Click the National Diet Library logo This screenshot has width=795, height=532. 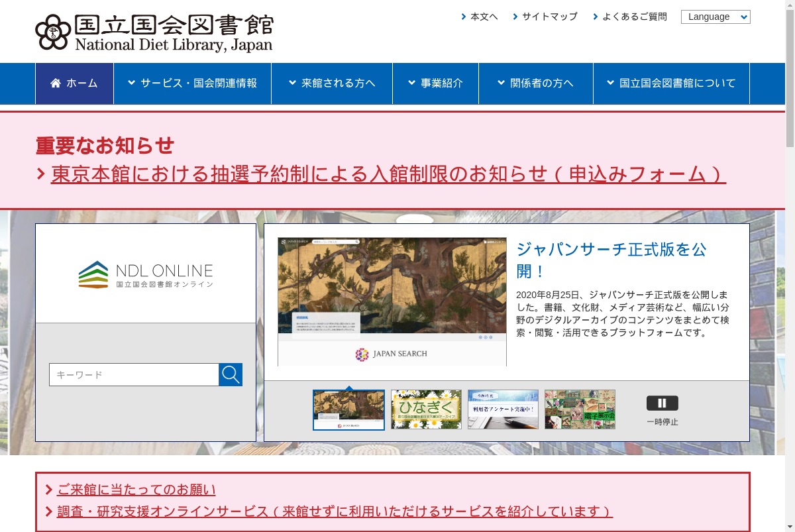pyautogui.click(x=154, y=32)
